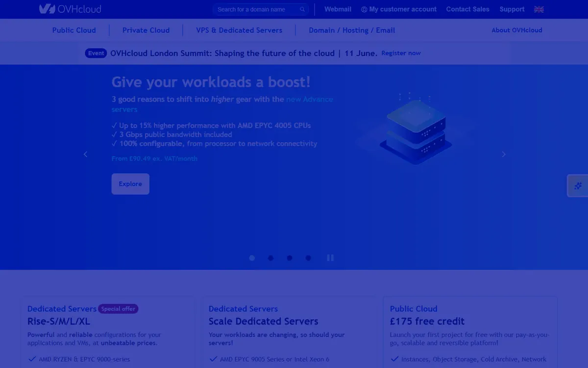Click the search magnifier icon

(x=302, y=9)
